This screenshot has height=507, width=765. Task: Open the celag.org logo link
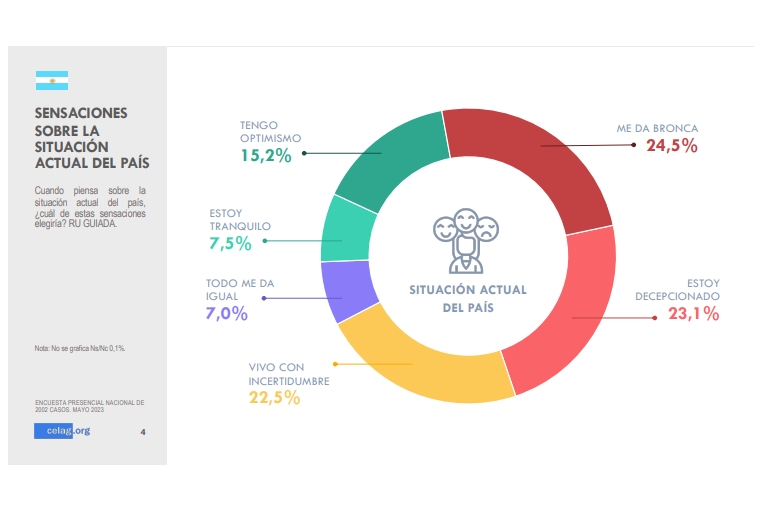[61, 431]
